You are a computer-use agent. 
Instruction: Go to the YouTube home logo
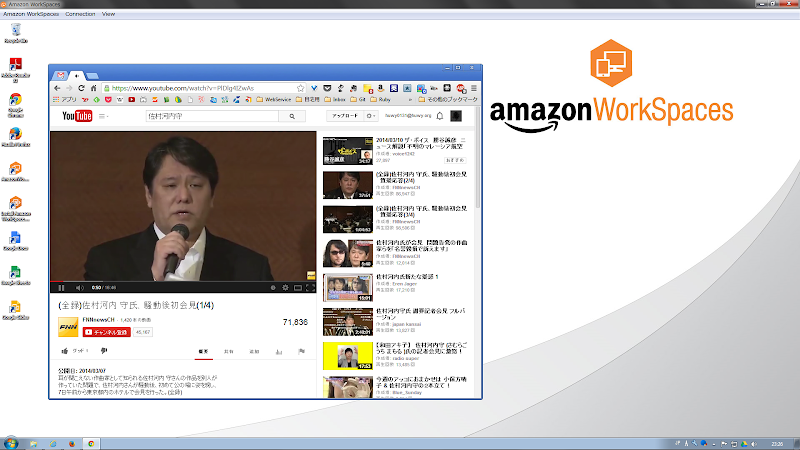click(x=77, y=116)
